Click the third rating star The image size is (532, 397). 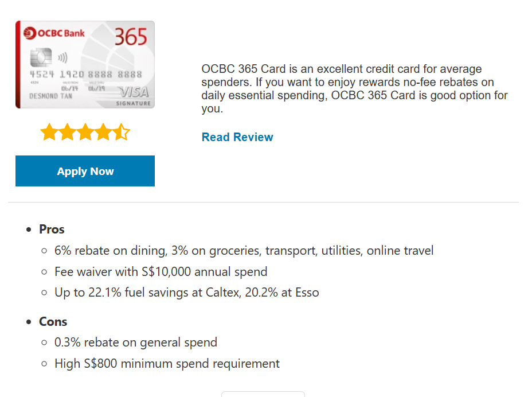[85, 133]
